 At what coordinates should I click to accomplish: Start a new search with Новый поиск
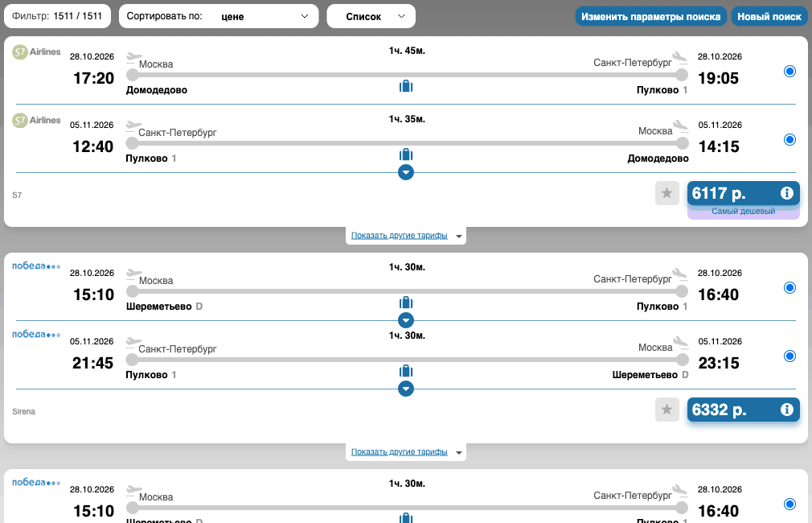click(x=769, y=17)
